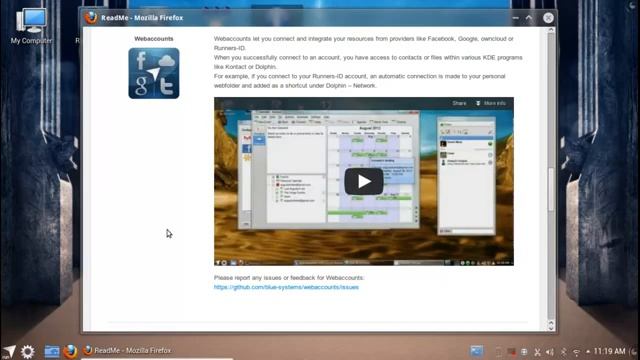Open the Wi-Fi network tray icon
The width and height of the screenshot is (640, 360).
tap(576, 352)
